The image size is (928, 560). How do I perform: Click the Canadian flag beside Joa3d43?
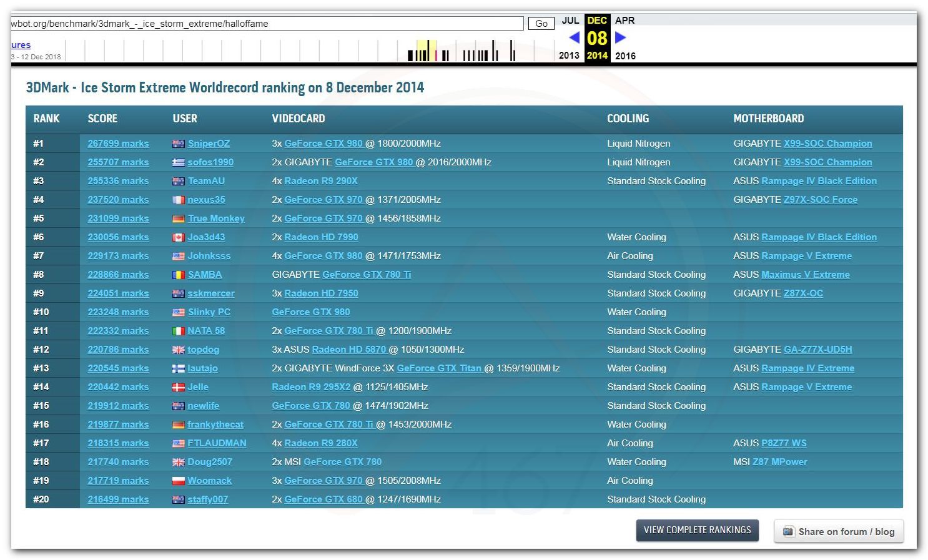click(179, 237)
